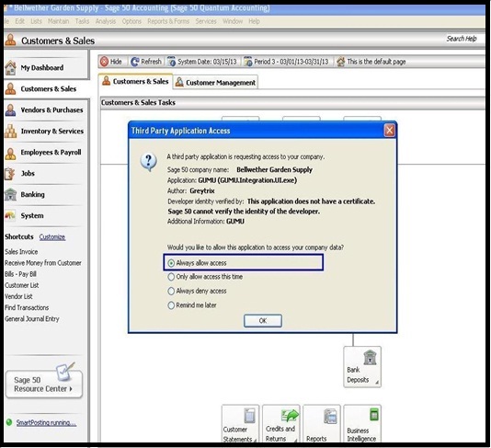Click OK in access dialog
The image size is (491, 448).
pos(263,321)
